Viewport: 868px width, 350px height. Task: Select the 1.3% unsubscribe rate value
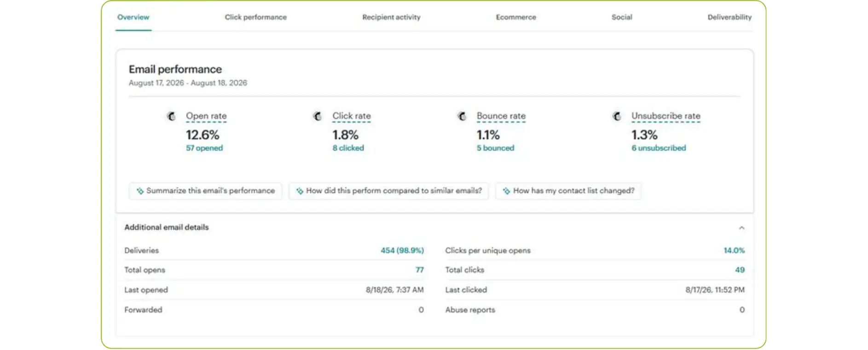[644, 135]
